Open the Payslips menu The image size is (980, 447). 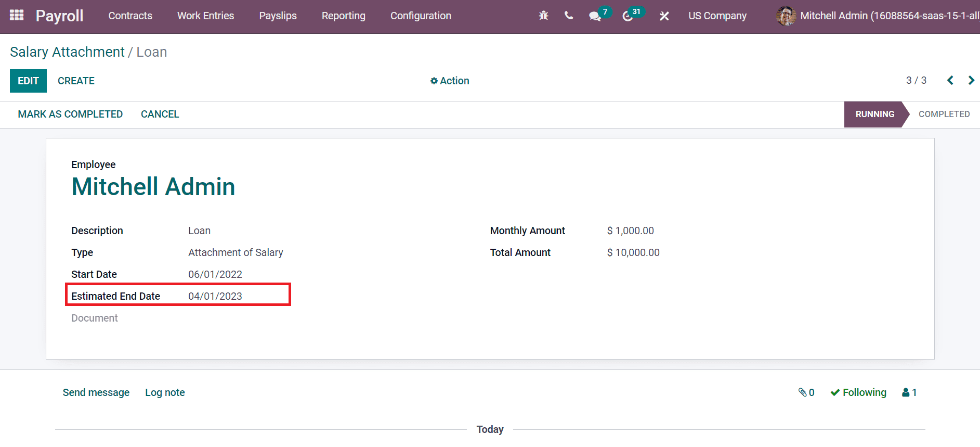(x=278, y=16)
